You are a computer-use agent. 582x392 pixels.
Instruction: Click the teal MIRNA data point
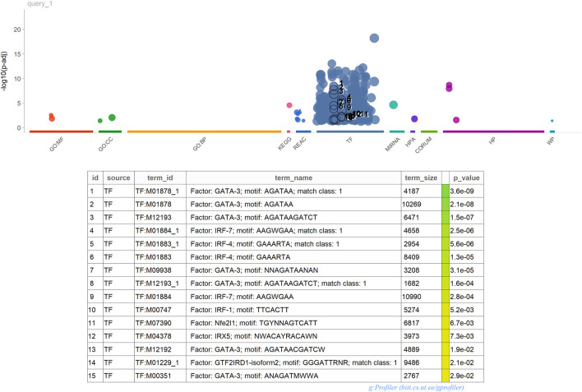tap(393, 105)
